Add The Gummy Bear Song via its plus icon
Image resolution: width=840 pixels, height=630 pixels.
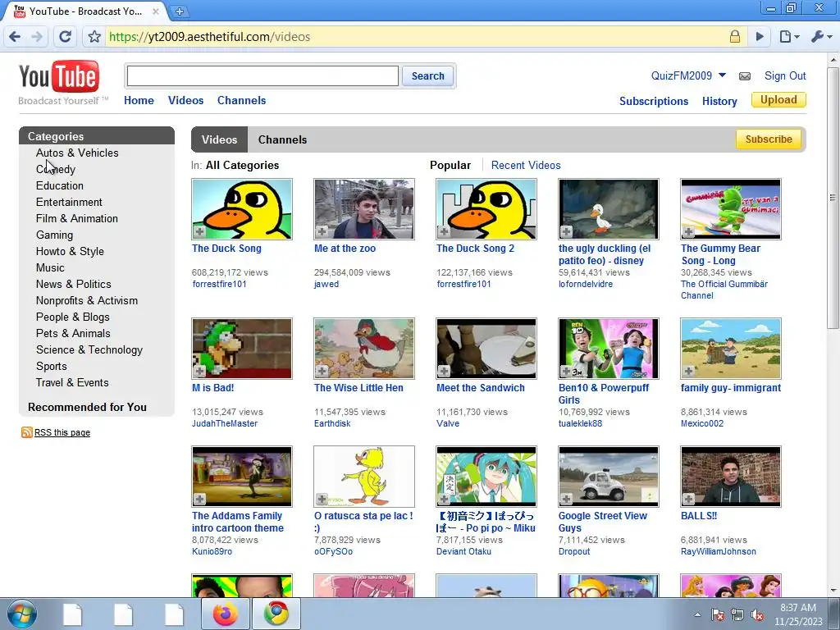(688, 231)
